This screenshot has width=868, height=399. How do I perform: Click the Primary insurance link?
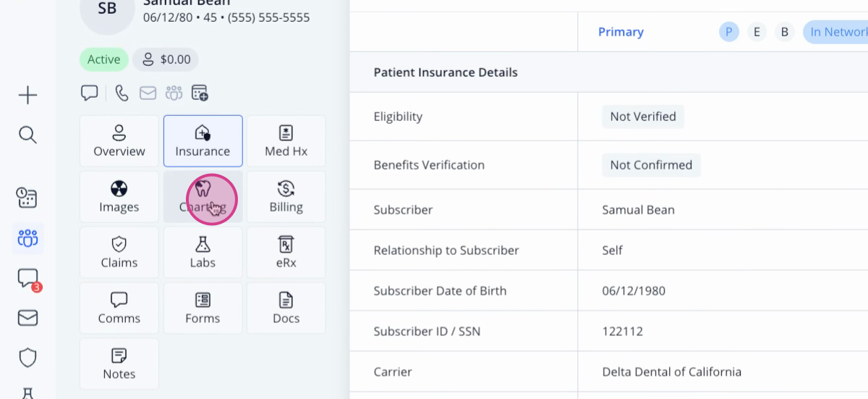[621, 32]
